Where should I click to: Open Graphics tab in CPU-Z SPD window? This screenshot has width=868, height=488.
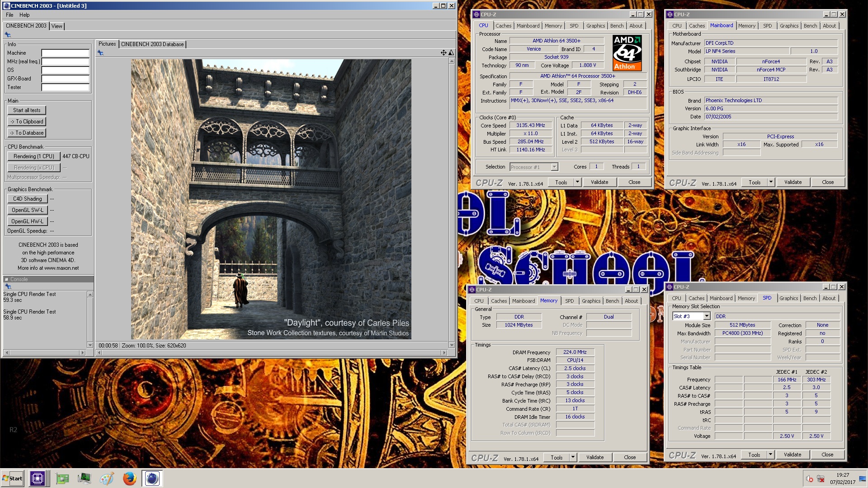tap(788, 298)
